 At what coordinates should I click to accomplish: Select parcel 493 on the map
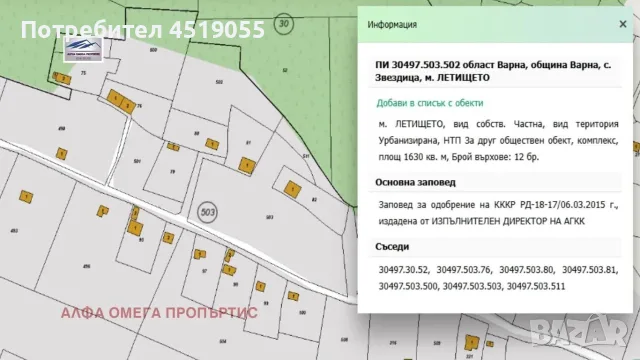14,231
